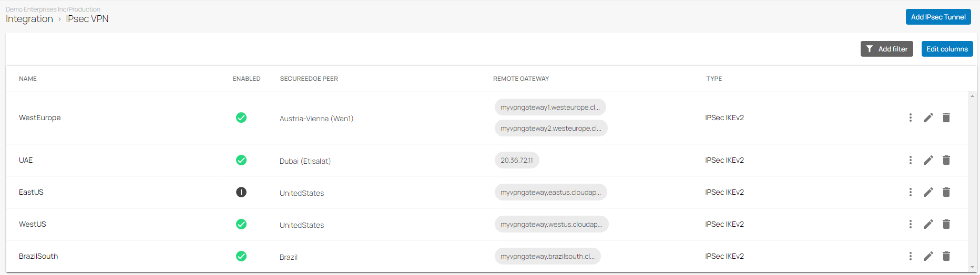
Task: Delete the WestUS tunnel via trash icon
Action: pos(946,224)
